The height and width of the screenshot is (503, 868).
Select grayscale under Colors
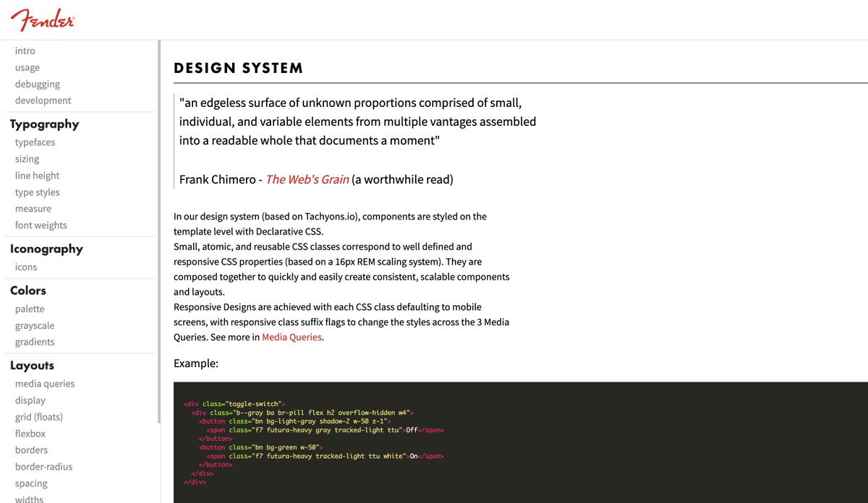point(35,326)
